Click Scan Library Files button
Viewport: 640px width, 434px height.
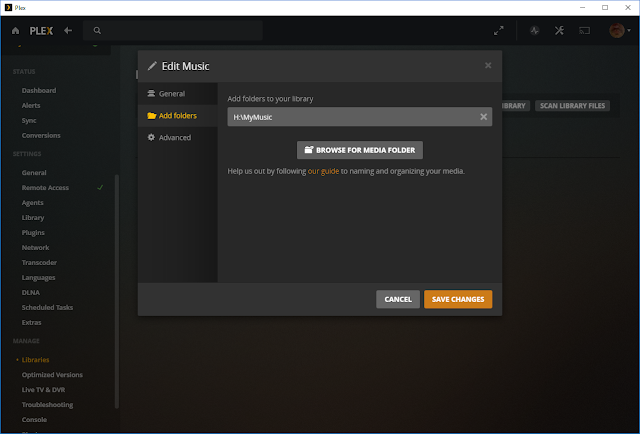[x=572, y=106]
